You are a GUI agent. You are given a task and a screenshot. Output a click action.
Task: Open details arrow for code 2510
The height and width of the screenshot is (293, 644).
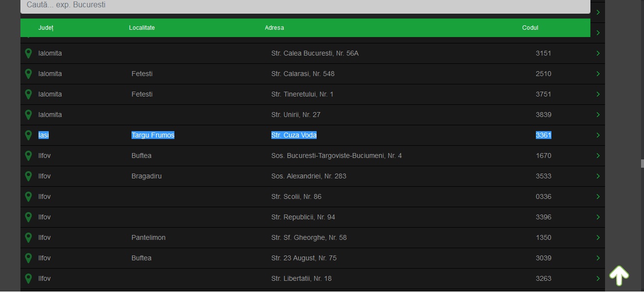(598, 74)
